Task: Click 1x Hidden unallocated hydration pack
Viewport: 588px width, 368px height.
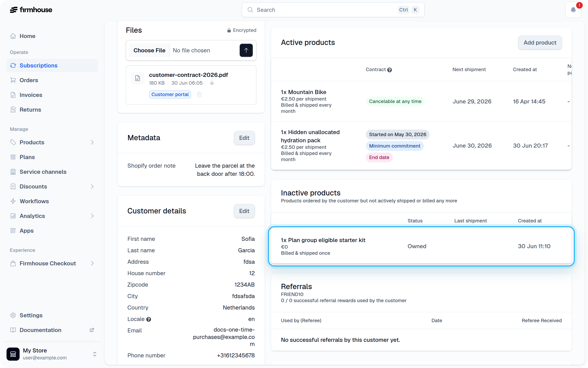Action: pyautogui.click(x=310, y=136)
